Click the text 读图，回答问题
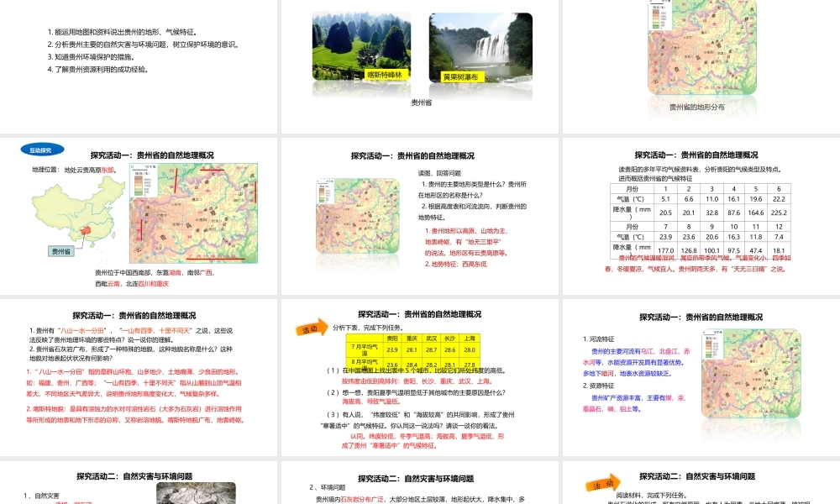840x504 pixels. coord(439,173)
